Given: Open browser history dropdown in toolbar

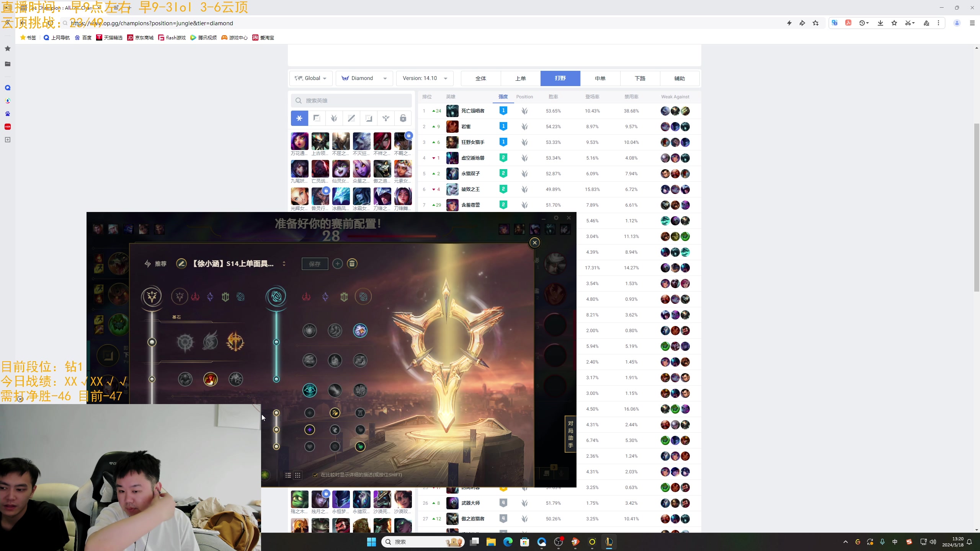Looking at the screenshot, I should coord(864,23).
